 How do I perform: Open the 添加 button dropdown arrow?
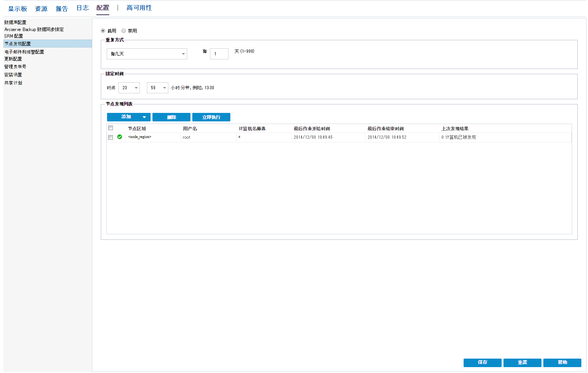pyautogui.click(x=144, y=117)
